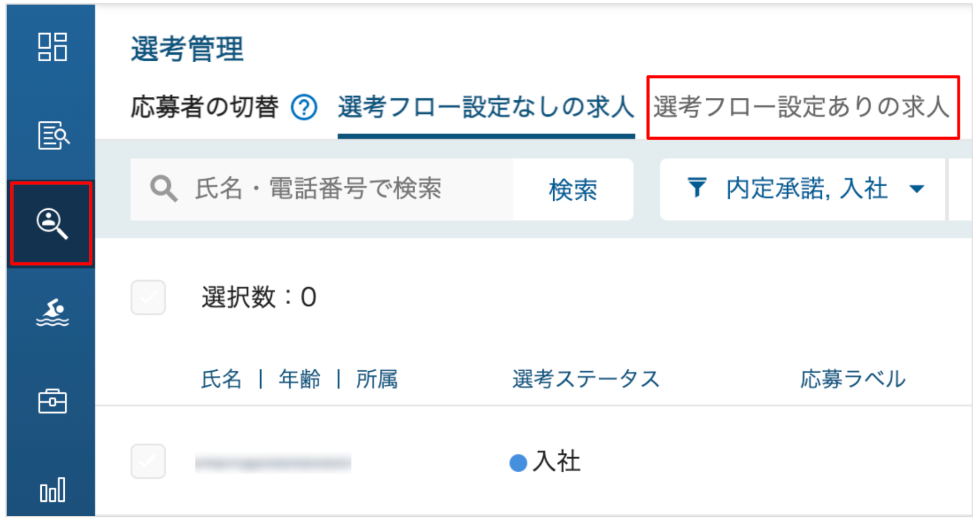Sort by 所属 column header
The image size is (980, 526).
pyautogui.click(x=377, y=379)
